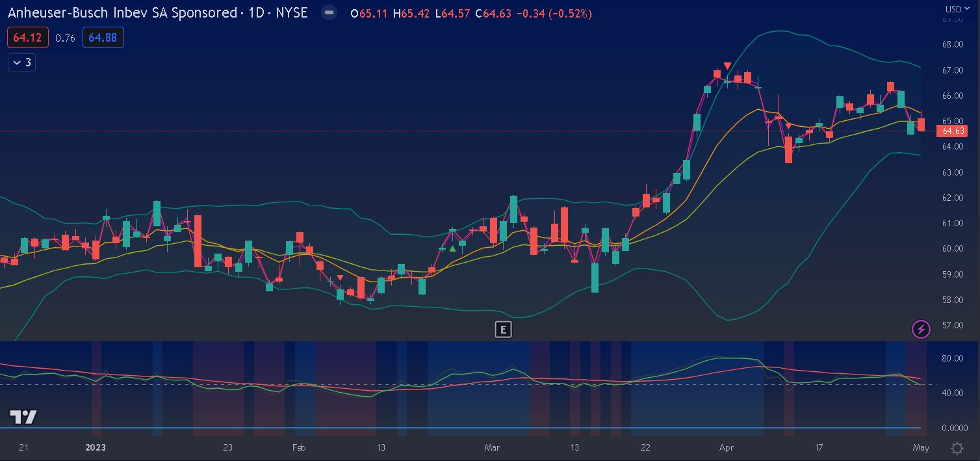Click the 66.00 price axis label
Image resolution: width=980 pixels, height=461 pixels.
coord(953,96)
